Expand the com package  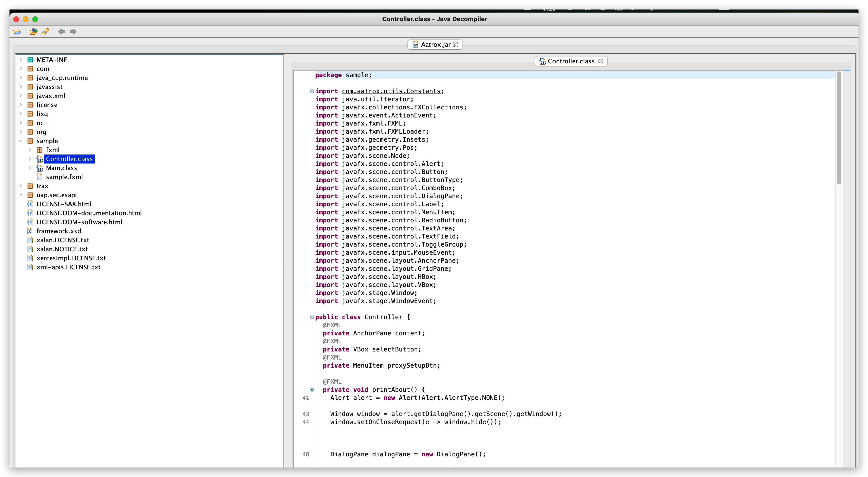pos(21,69)
